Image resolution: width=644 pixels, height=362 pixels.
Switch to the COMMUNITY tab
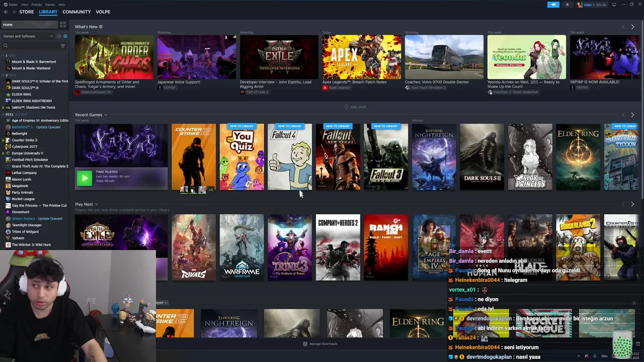click(x=76, y=12)
